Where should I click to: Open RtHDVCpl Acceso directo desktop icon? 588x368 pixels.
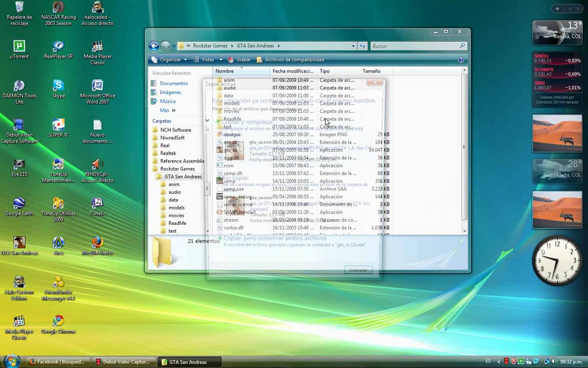pyautogui.click(x=97, y=171)
